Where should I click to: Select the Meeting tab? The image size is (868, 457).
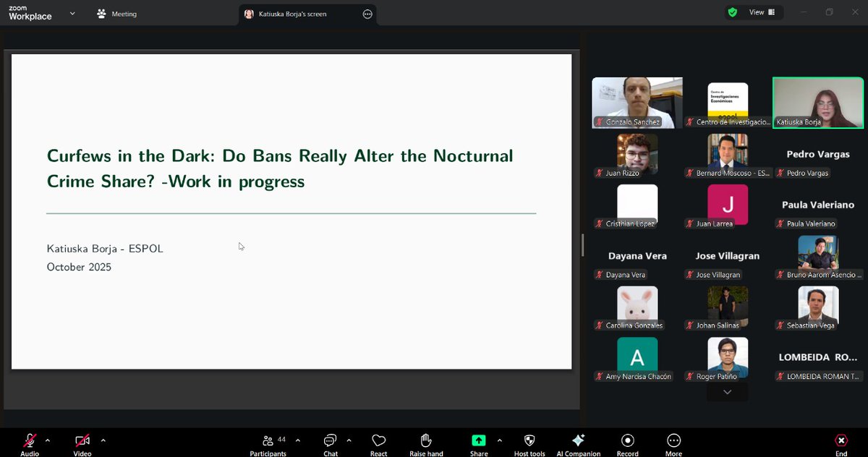coord(116,14)
